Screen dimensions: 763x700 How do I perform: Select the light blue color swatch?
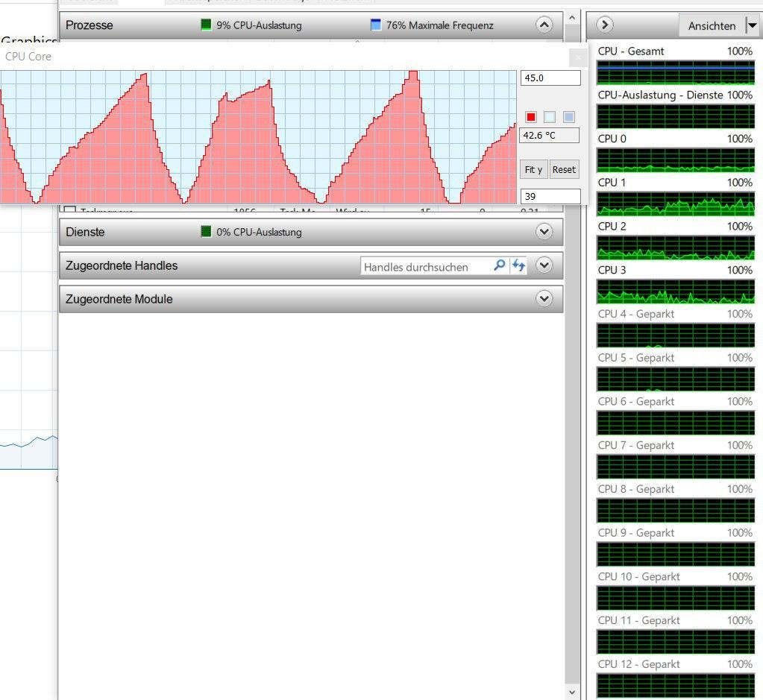568,117
